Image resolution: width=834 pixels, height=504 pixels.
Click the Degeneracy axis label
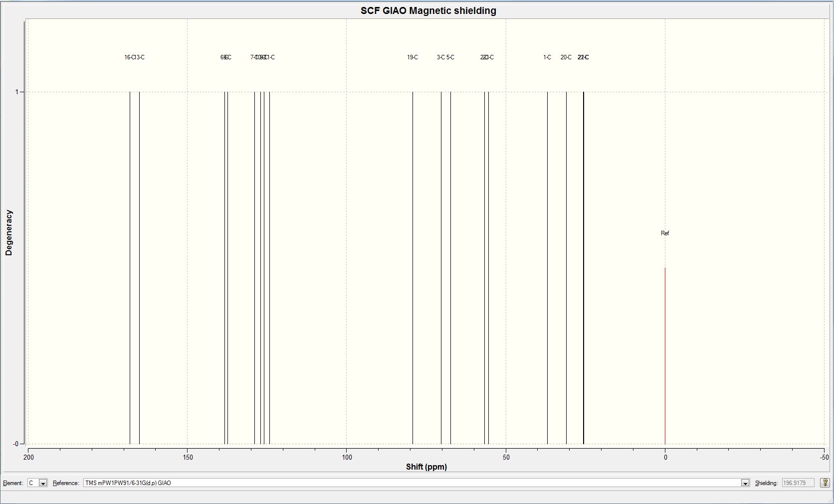click(x=8, y=233)
